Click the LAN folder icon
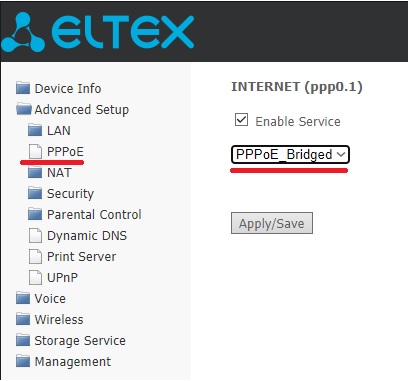This screenshot has height=381, width=408. coord(35,130)
